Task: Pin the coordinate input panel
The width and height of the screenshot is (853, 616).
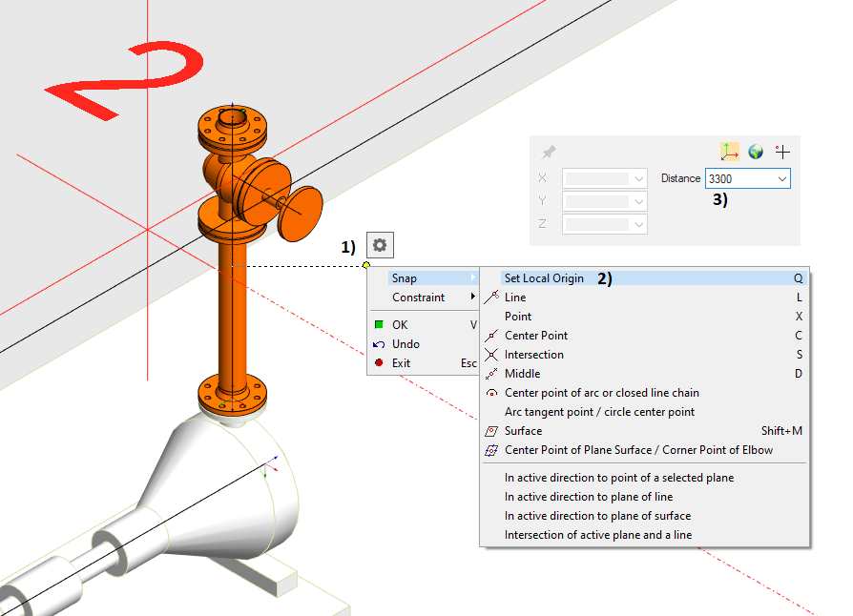Action: 548,153
